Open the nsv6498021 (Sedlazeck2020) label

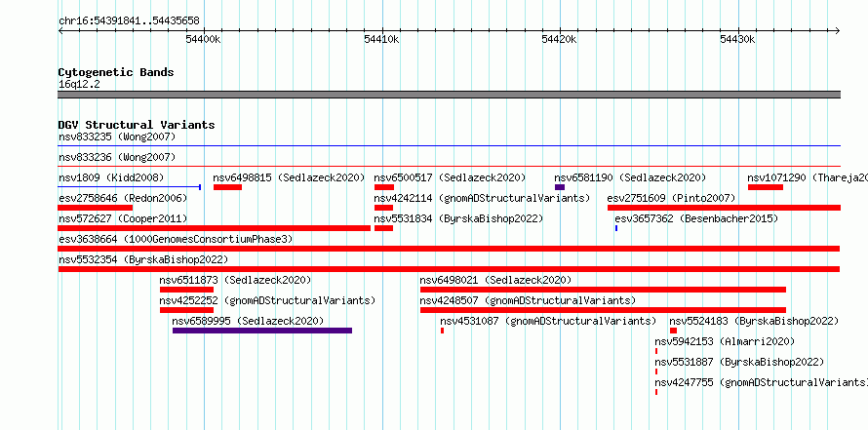[x=495, y=280]
